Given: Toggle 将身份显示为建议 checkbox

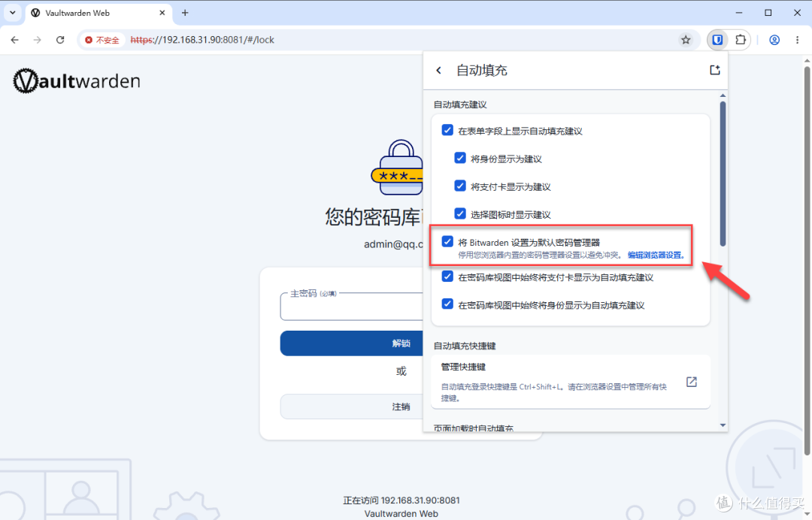Looking at the screenshot, I should [460, 158].
